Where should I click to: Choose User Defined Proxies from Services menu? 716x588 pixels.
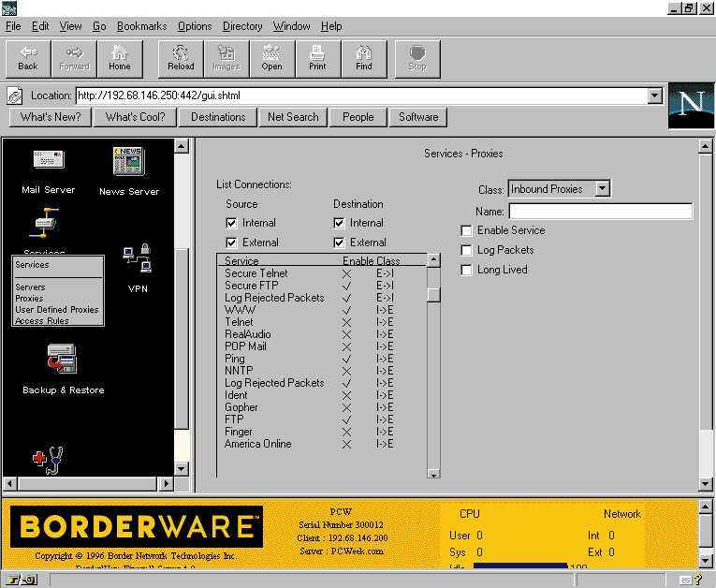pyautogui.click(x=56, y=310)
